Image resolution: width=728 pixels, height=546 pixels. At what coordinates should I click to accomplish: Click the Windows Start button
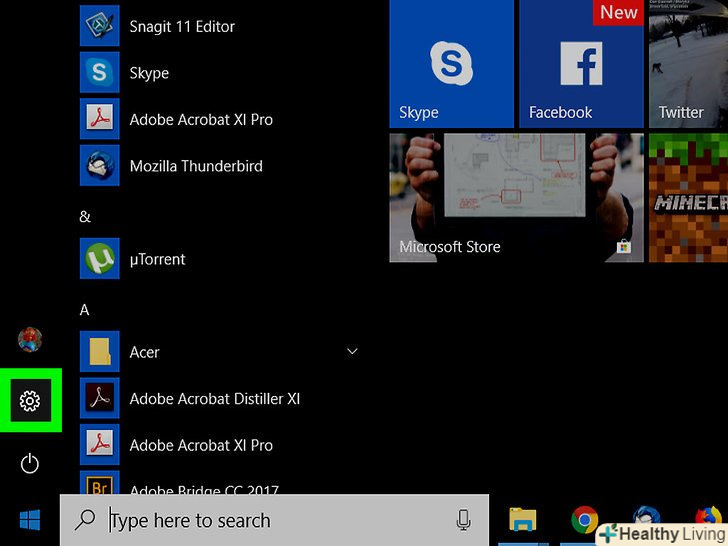[x=30, y=520]
